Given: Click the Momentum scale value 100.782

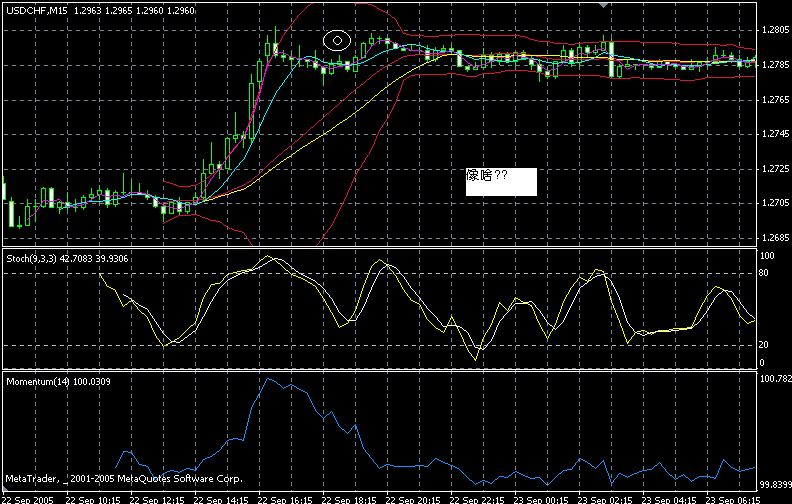Looking at the screenshot, I should click(x=775, y=379).
